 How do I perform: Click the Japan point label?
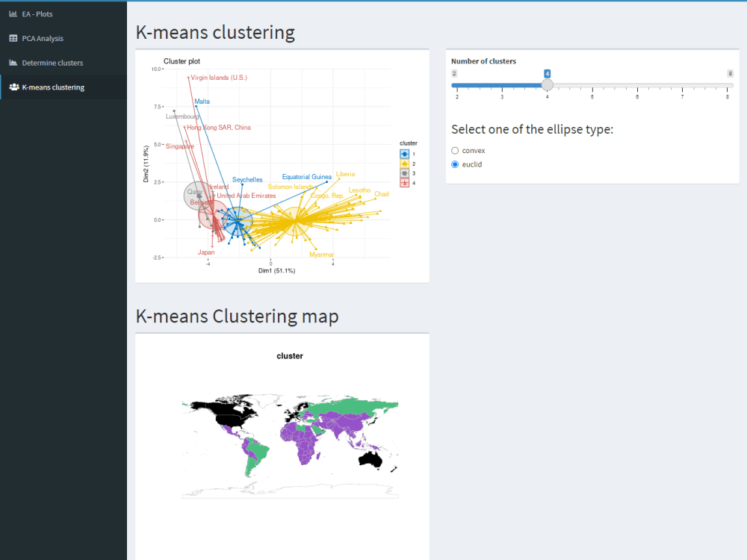pyautogui.click(x=206, y=252)
